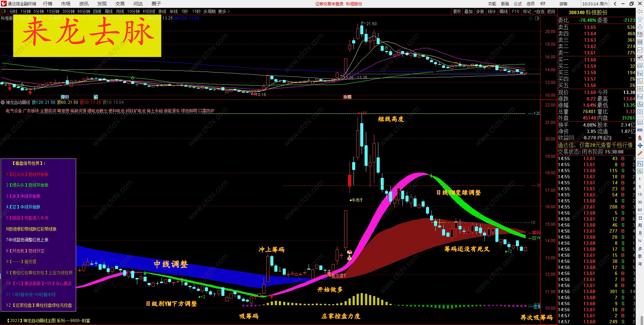Screen dimensions: 644x325
Task: Click the 停财 marker below the price chart
Action: pos(65,97)
